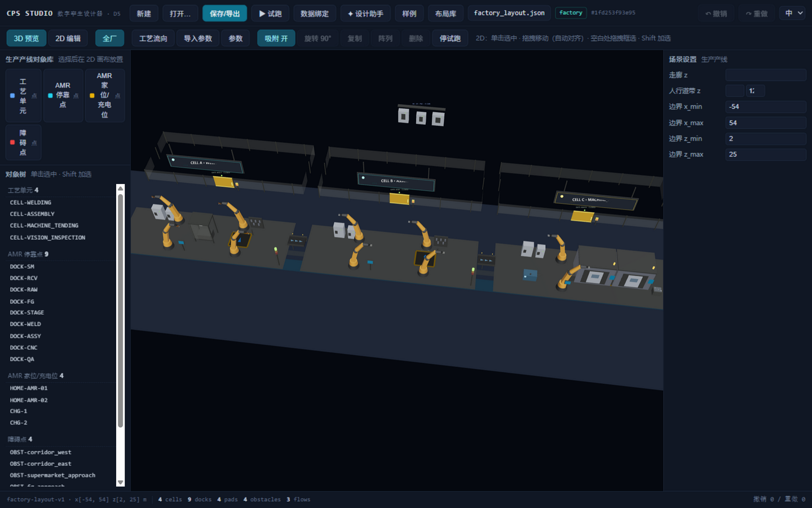
Task: Select HOME-AMR-01 tree item
Action: point(61,388)
